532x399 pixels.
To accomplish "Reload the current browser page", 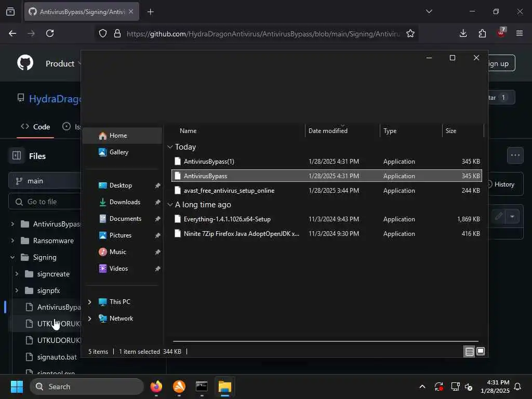I will coord(50,33).
